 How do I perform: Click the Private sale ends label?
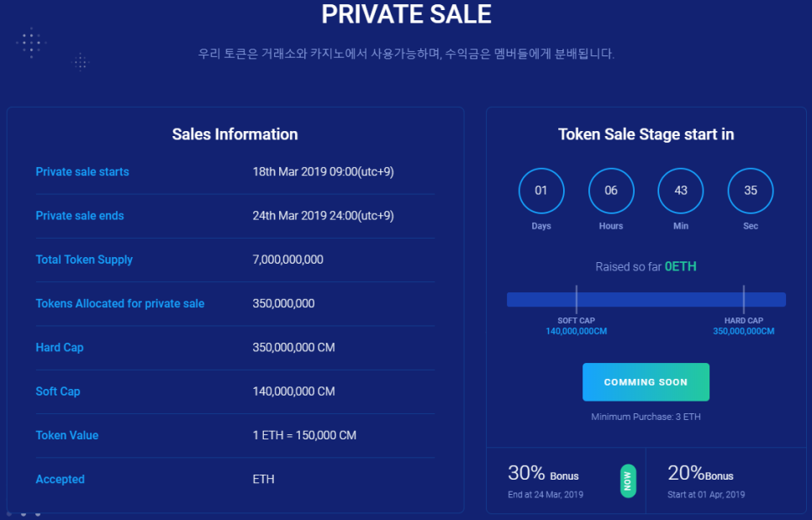(x=80, y=216)
